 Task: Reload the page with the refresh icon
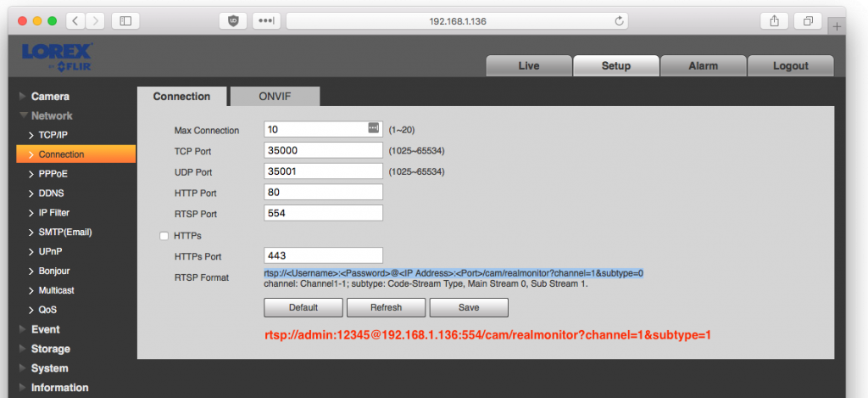coord(619,21)
